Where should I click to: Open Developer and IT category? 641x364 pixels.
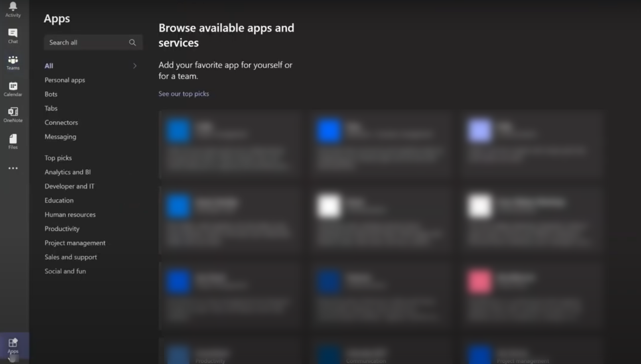click(x=69, y=186)
